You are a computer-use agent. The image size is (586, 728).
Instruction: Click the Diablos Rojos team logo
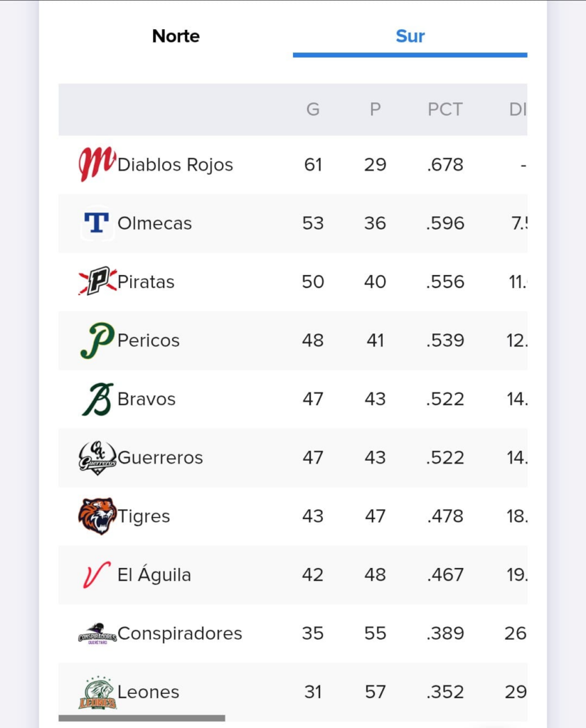pyautogui.click(x=97, y=164)
